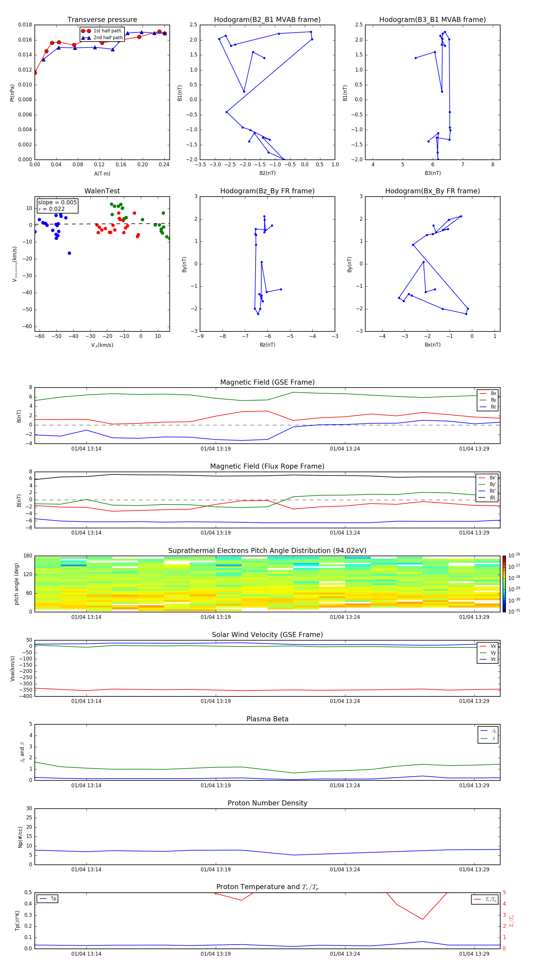The height and width of the screenshot is (980, 535).
Task: Click the Magnetic Field (Flux Rope Frame) title
Action: pos(267,467)
